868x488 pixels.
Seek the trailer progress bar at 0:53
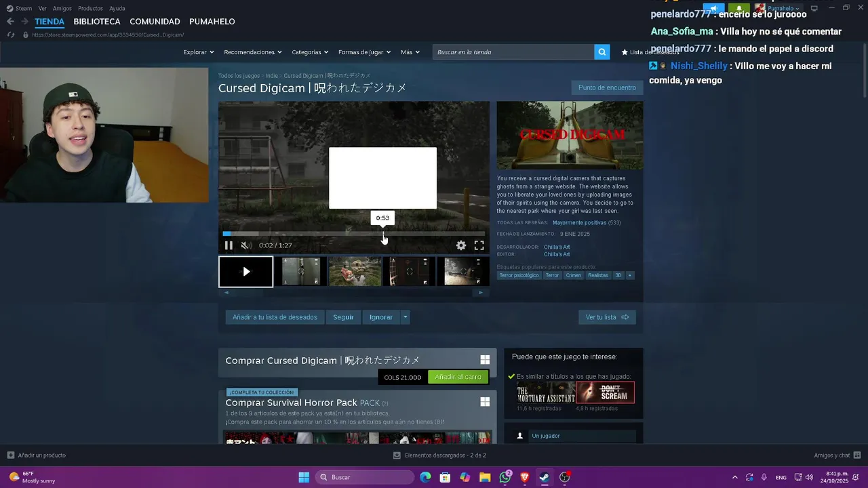click(383, 234)
